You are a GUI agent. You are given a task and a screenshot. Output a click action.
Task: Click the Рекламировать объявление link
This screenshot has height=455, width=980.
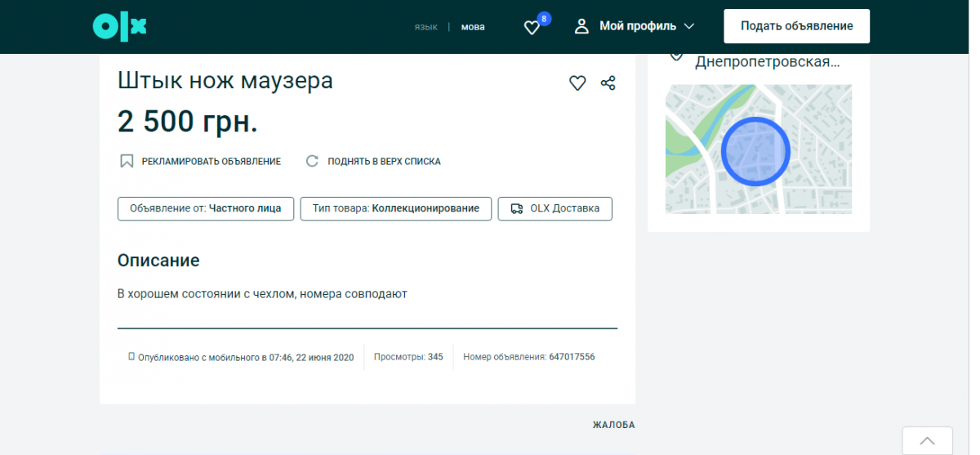pos(211,162)
